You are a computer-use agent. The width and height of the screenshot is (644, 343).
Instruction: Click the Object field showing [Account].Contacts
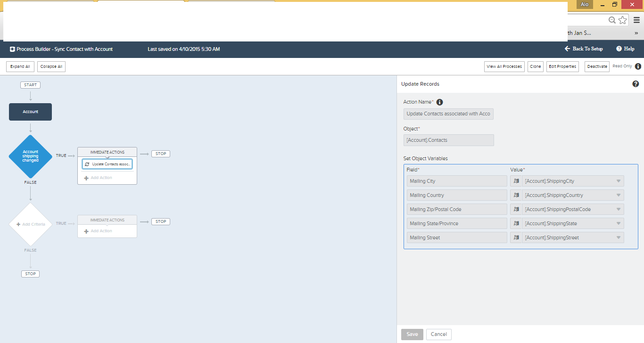pos(448,140)
